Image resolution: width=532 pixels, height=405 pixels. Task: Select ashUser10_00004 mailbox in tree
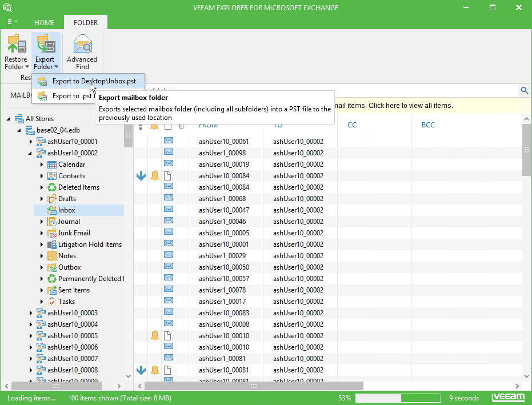(x=72, y=324)
